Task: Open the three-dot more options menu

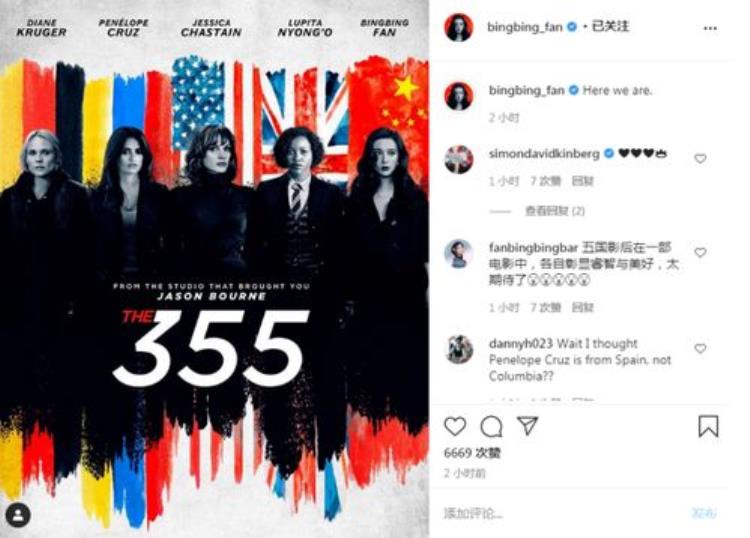Action: 710,28
